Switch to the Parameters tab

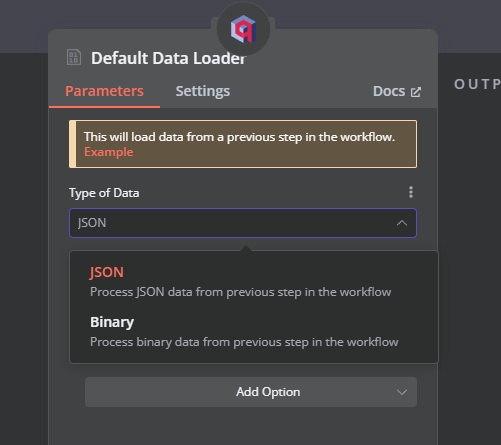(104, 91)
